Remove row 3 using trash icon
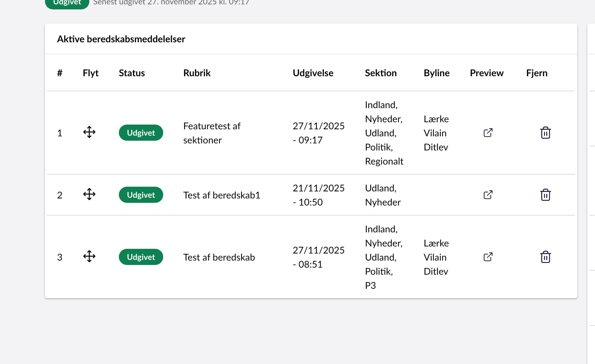The width and height of the screenshot is (595, 364). [x=545, y=257]
